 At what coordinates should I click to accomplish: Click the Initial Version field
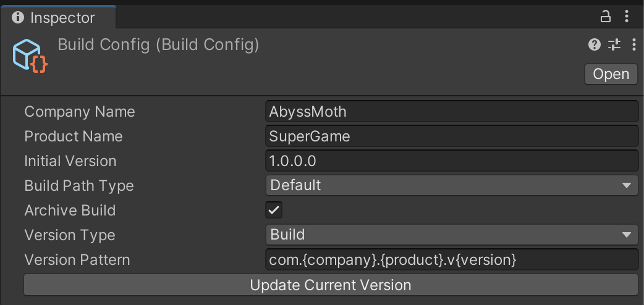pyautogui.click(x=452, y=161)
